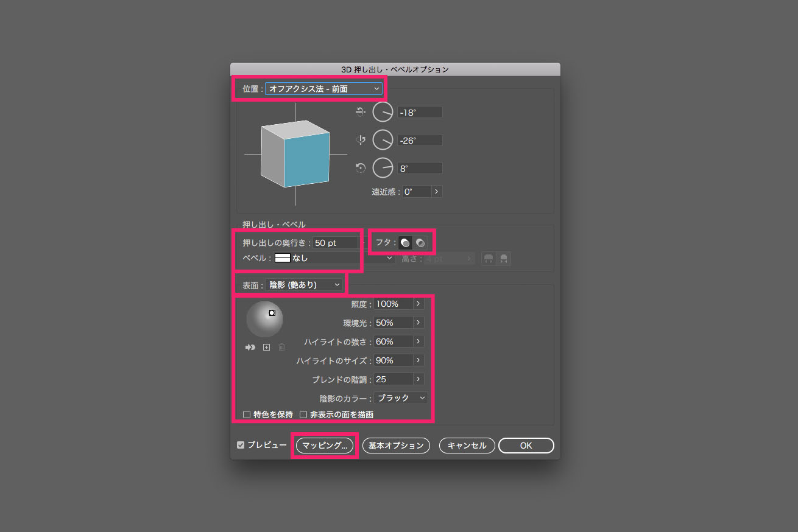Screen dimensions: 798x532
Task: Expand the ブレンドの階調 blend steps arrow
Action: (x=418, y=379)
